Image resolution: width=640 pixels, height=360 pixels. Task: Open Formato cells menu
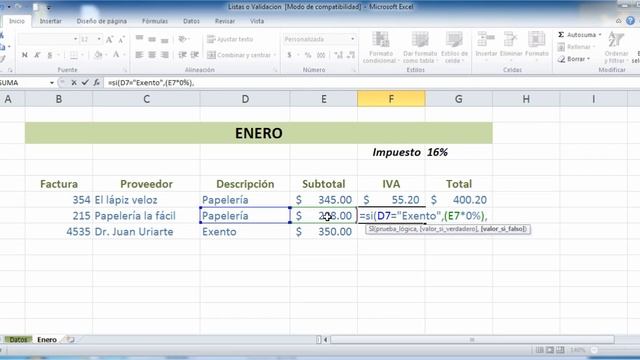tap(536, 44)
